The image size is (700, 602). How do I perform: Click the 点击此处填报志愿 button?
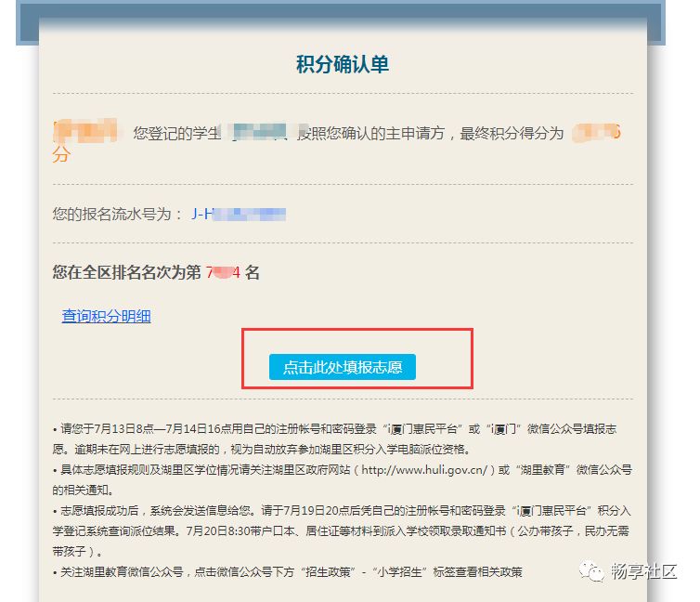(x=342, y=367)
